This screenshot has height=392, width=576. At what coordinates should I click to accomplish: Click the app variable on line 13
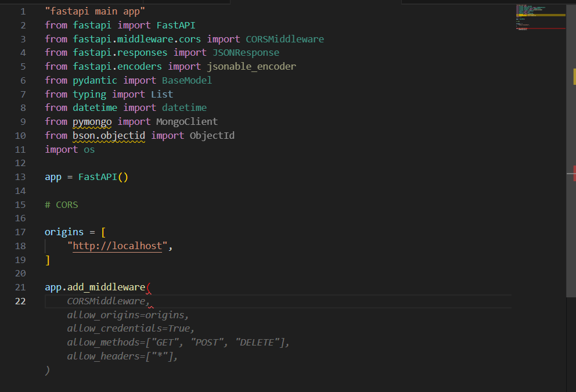click(53, 177)
